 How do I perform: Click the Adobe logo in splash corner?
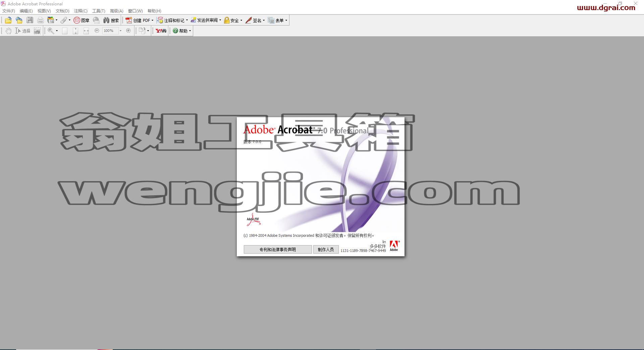[394, 246]
